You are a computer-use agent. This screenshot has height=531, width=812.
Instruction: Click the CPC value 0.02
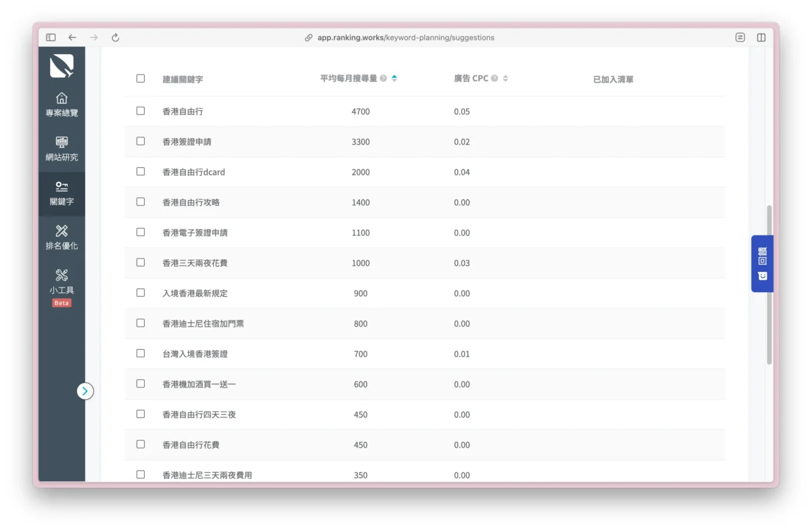pos(462,142)
